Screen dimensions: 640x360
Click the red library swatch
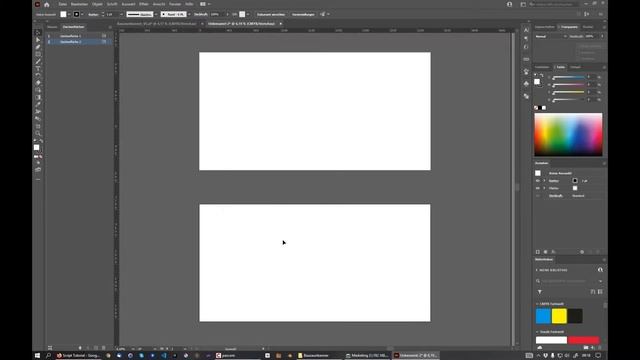pyautogui.click(x=584, y=340)
